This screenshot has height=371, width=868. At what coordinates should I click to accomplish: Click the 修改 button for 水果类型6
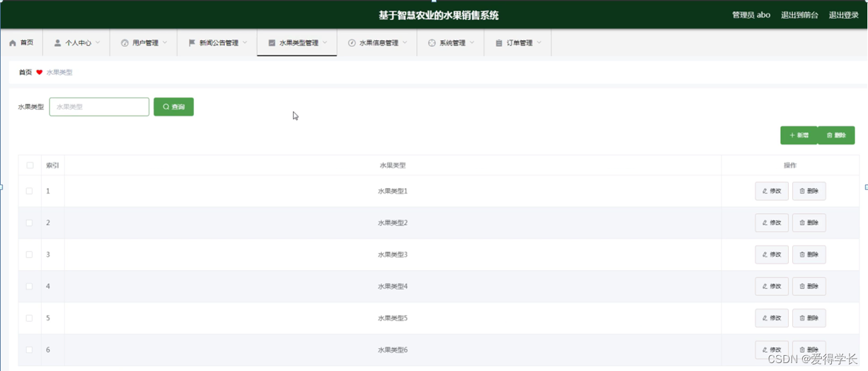click(772, 350)
